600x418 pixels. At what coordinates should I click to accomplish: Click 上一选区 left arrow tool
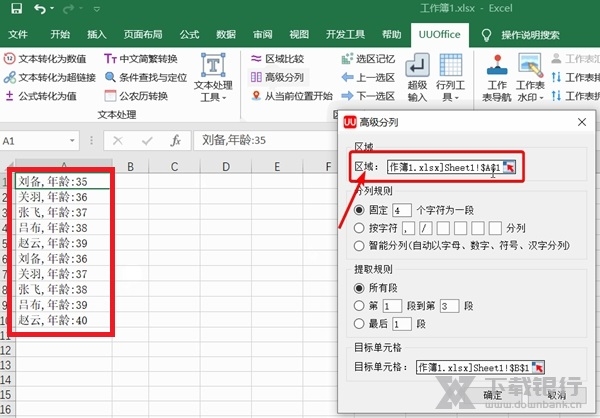(x=368, y=78)
